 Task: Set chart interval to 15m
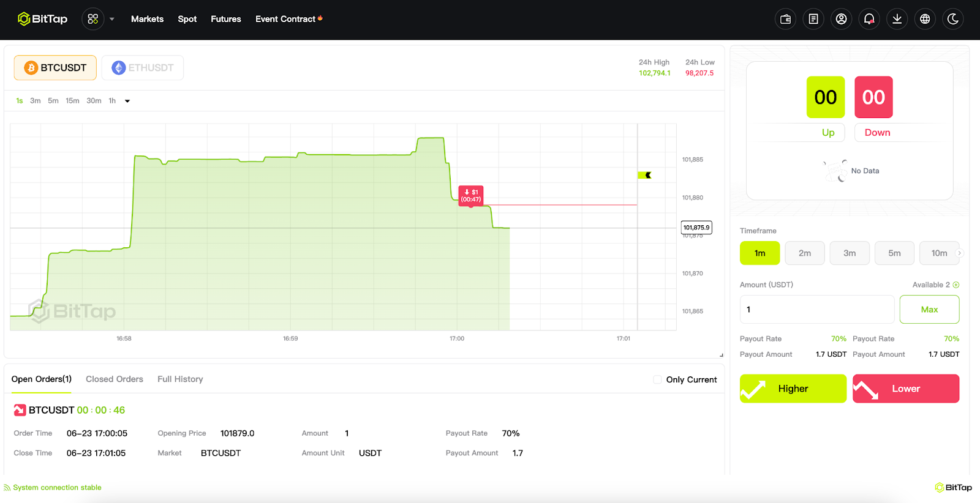pos(72,101)
